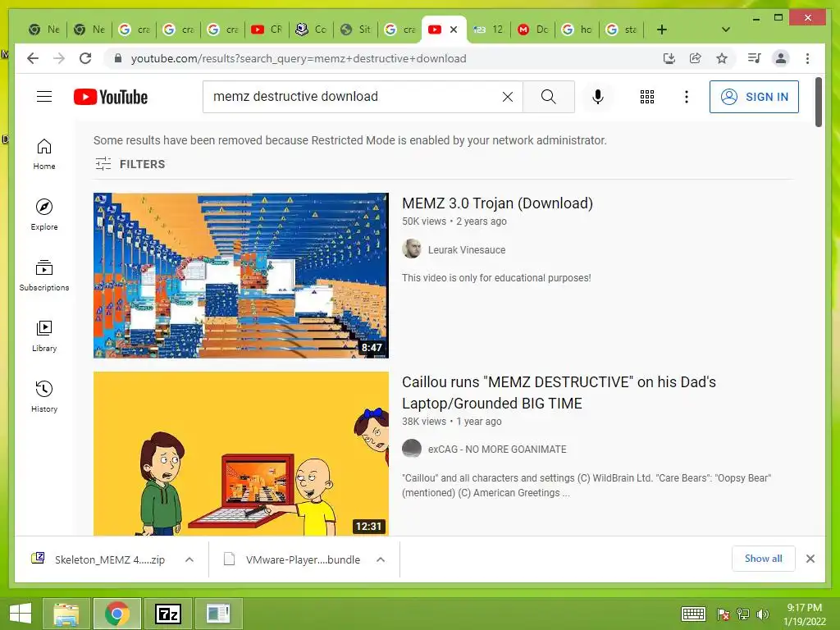Switch to the 'ho' Google tab
The height and width of the screenshot is (630, 840).
point(577,30)
